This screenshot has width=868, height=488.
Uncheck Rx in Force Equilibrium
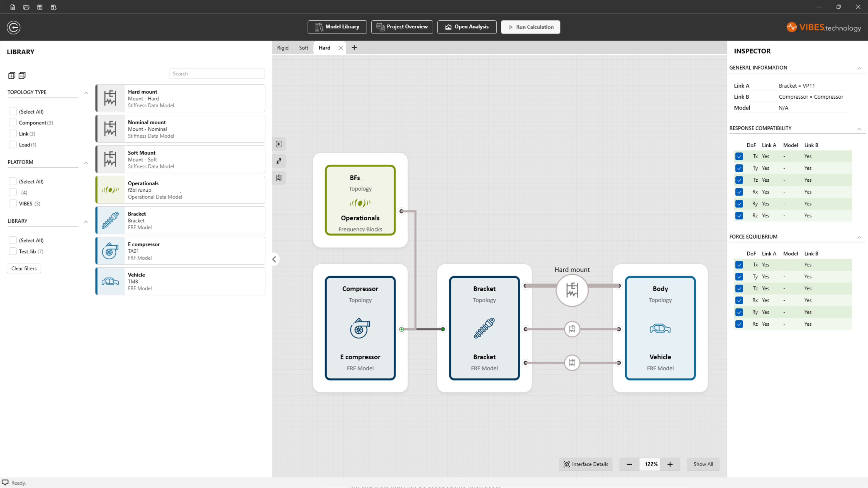coord(739,300)
